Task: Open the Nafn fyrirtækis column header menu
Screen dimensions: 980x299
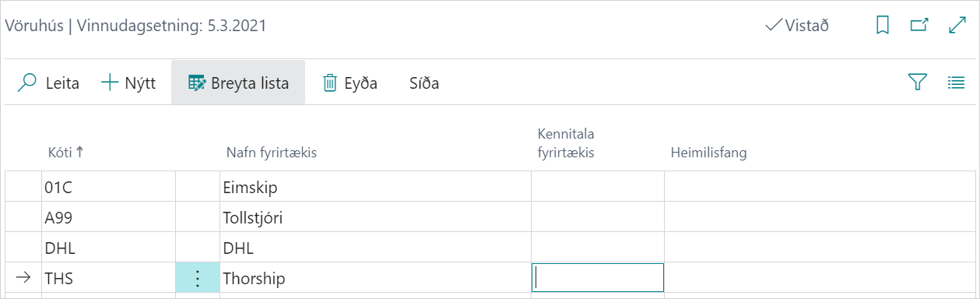Action: (x=271, y=153)
